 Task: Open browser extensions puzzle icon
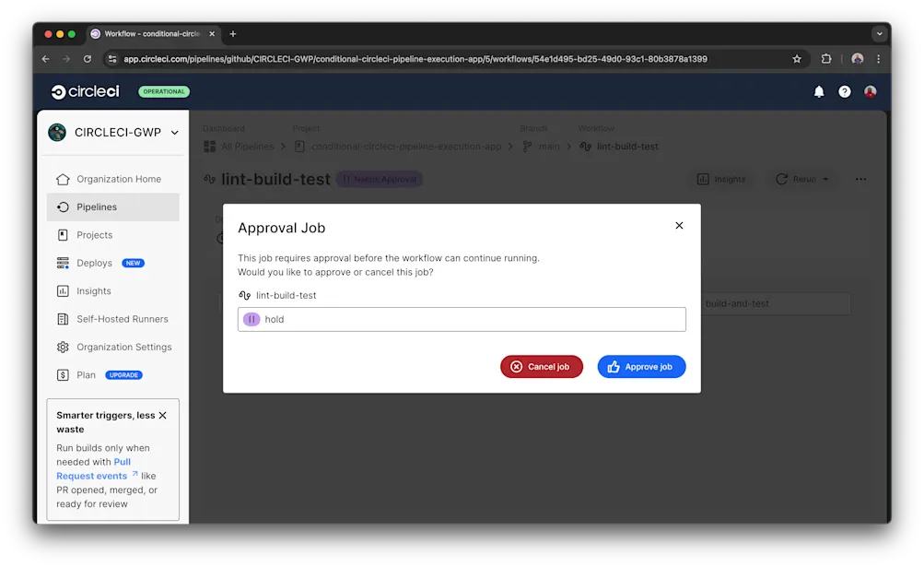(x=826, y=59)
